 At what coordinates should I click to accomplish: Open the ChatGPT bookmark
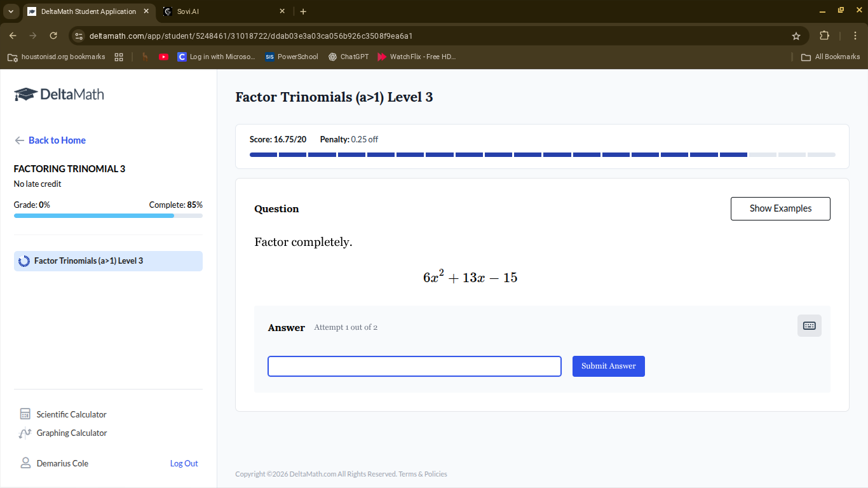(x=348, y=57)
